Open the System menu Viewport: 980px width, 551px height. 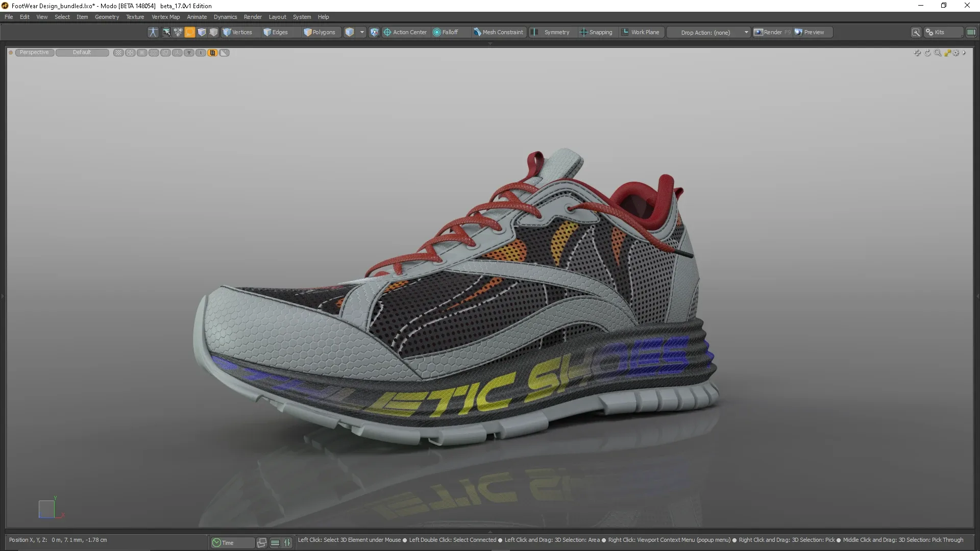click(302, 17)
